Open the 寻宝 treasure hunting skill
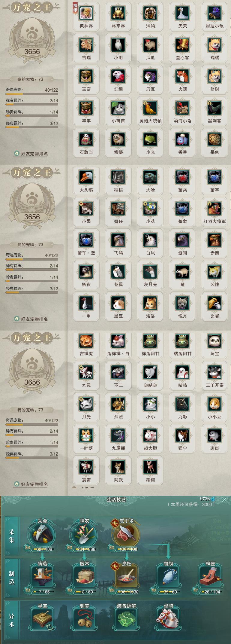This screenshot has height=644, width=231. coord(43,620)
